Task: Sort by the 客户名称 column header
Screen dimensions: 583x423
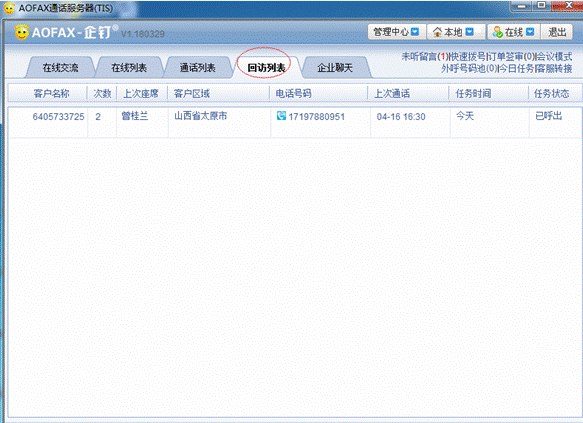Action: 51,93
